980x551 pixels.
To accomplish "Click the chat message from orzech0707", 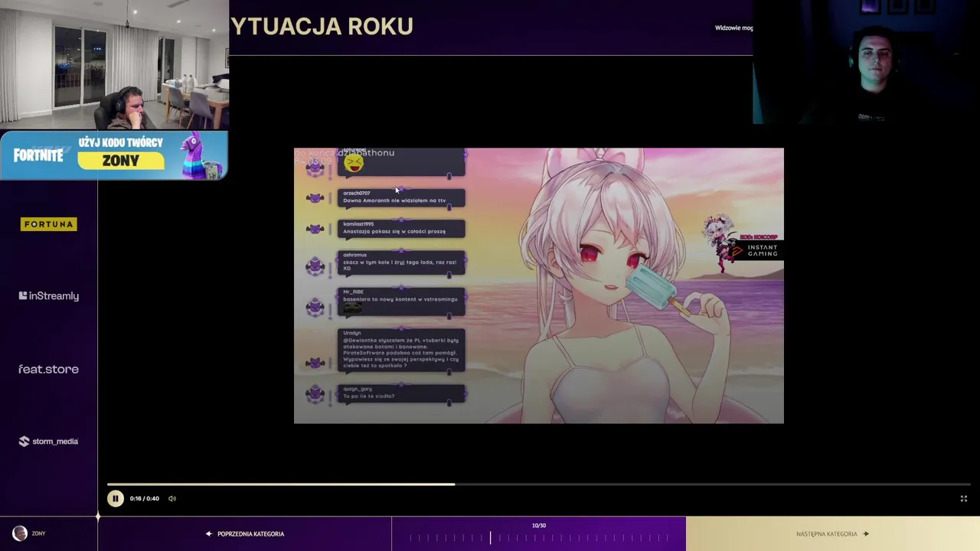I will click(x=400, y=197).
